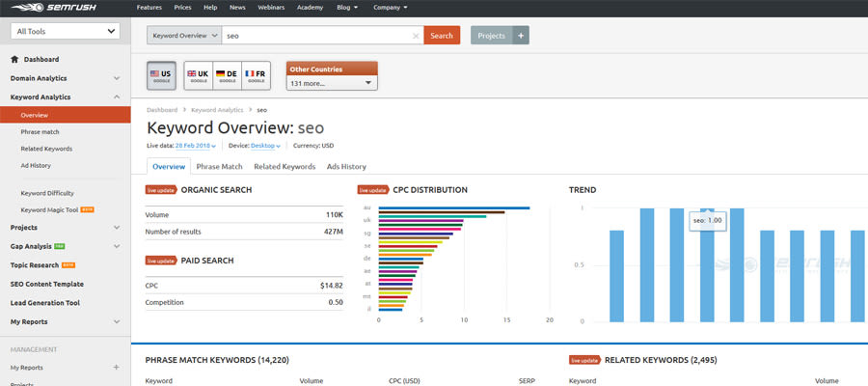This screenshot has width=868, height=386.
Task: Switch to the Related Keywords tab
Action: (285, 166)
